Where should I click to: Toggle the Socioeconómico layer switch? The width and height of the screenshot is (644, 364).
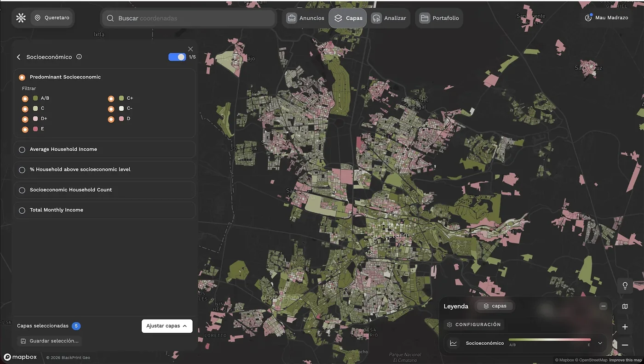177,57
